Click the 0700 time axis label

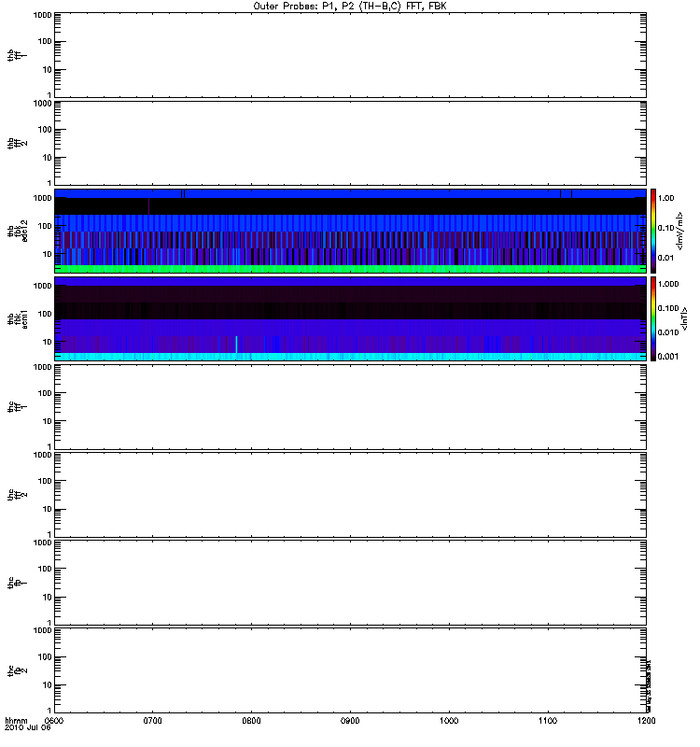point(152,720)
